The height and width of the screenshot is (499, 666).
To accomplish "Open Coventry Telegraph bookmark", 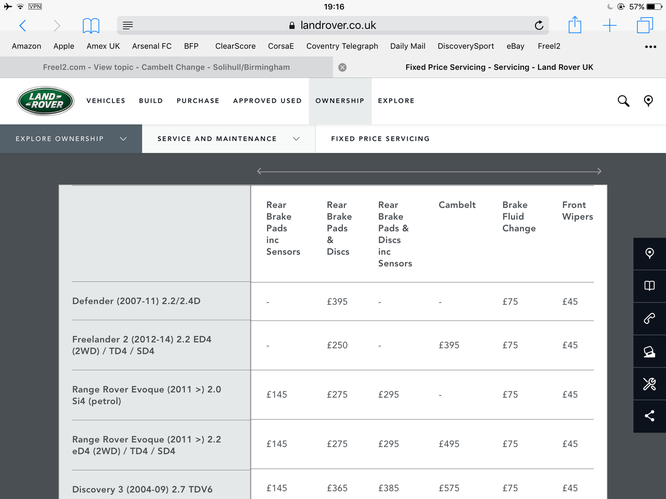I will coord(342,46).
